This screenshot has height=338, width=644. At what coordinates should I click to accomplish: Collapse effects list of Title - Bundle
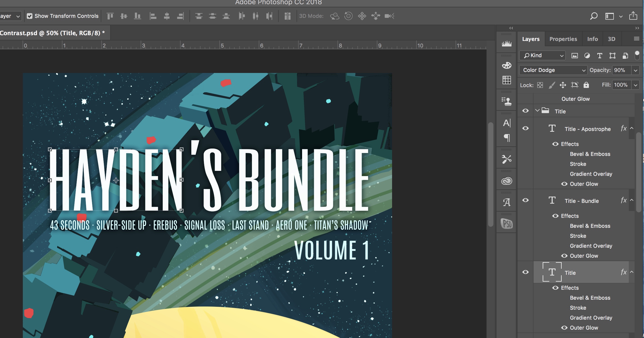(632, 200)
